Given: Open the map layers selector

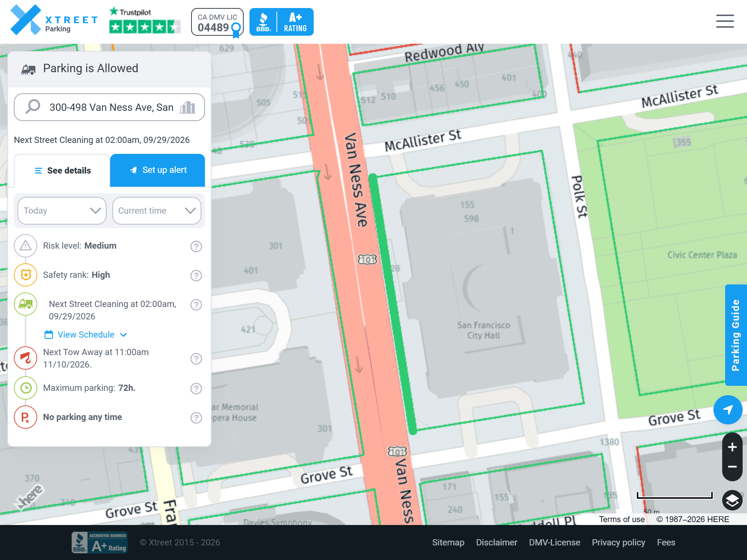Looking at the screenshot, I should tap(732, 500).
